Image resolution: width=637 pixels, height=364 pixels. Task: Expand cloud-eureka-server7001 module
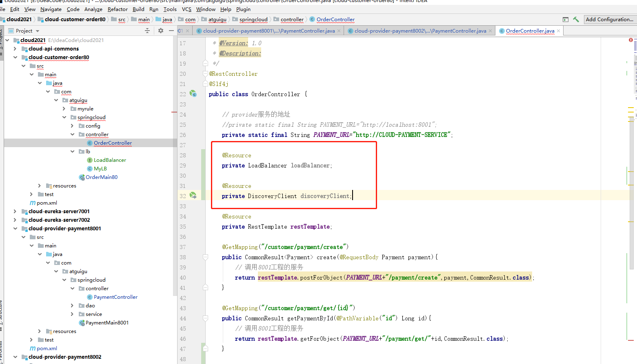tap(15, 212)
